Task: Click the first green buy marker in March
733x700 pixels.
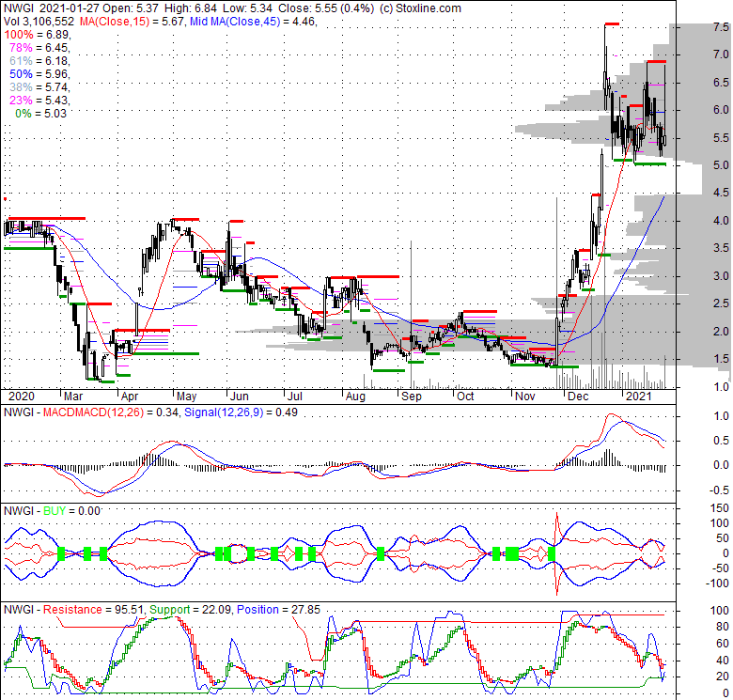Action: (61, 554)
